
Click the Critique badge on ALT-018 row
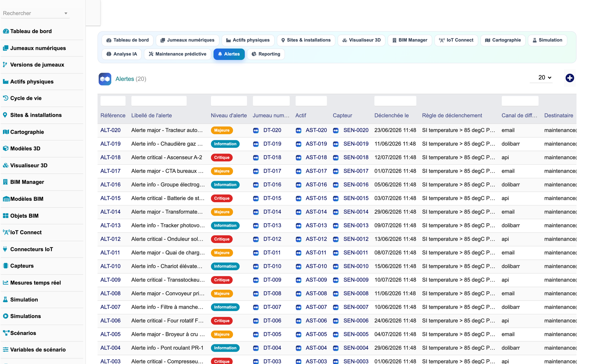coord(222,158)
